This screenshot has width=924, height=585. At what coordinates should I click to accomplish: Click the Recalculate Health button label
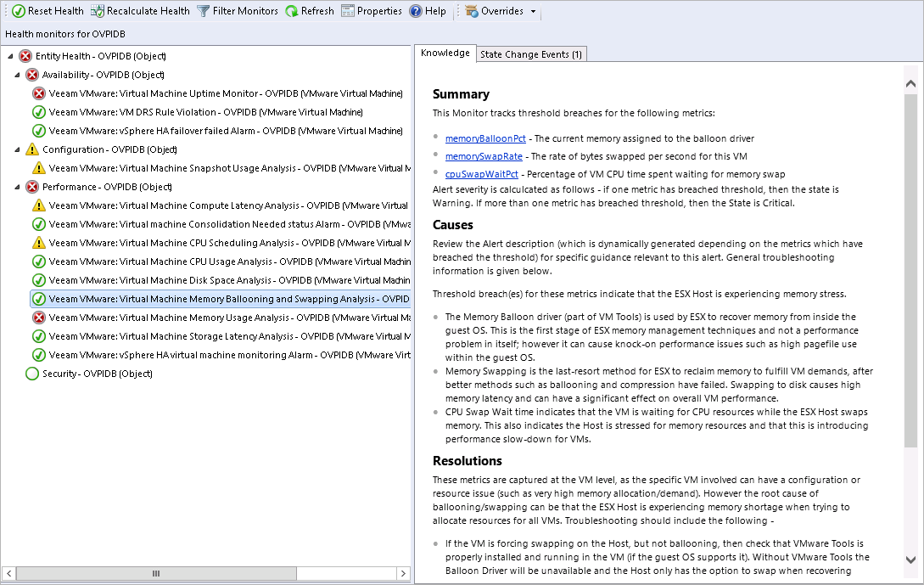pyautogui.click(x=148, y=11)
